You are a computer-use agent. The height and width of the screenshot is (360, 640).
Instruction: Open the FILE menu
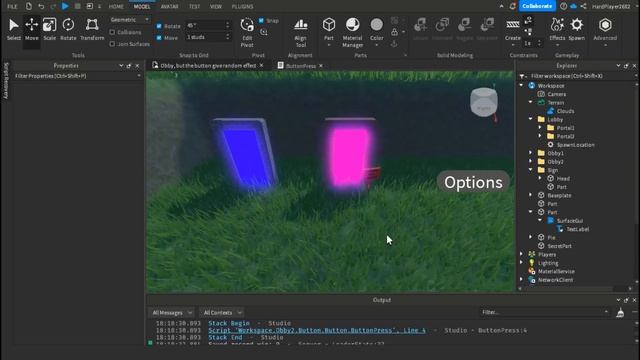(12, 7)
